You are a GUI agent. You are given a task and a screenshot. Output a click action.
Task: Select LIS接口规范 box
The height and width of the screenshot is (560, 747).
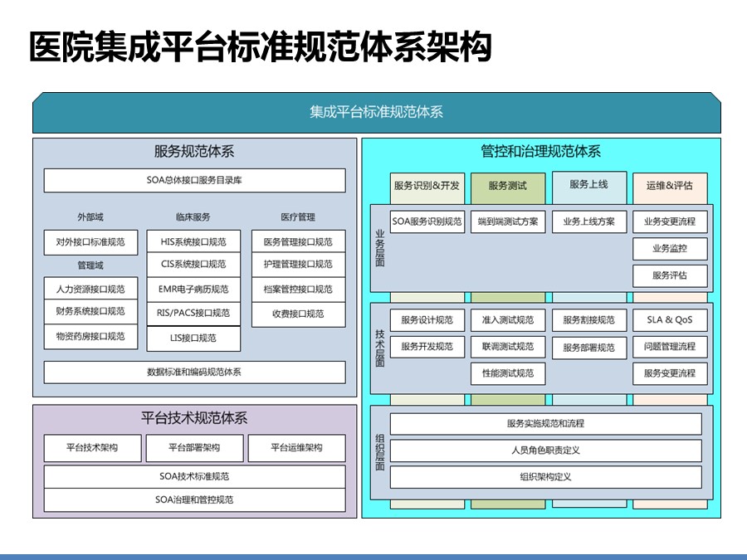193,338
